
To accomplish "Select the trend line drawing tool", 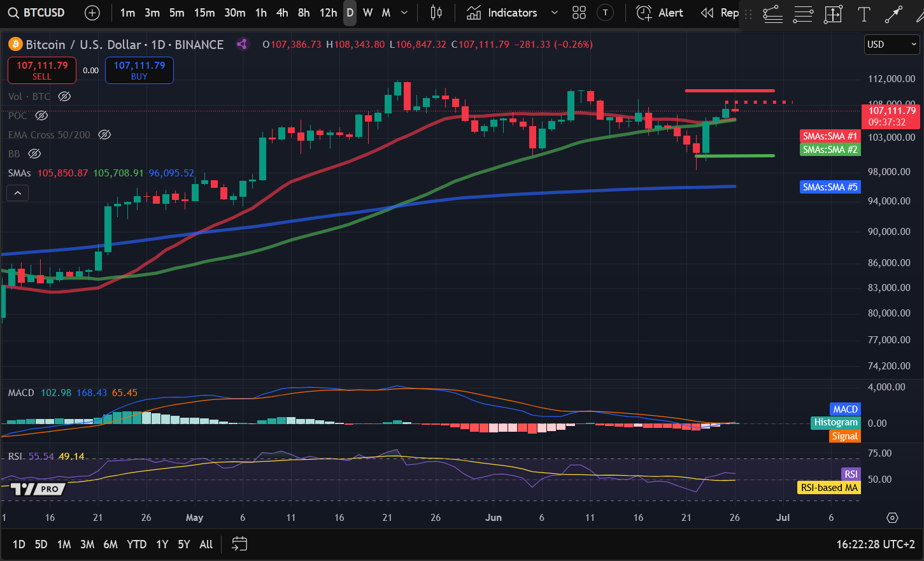I will 772,14.
